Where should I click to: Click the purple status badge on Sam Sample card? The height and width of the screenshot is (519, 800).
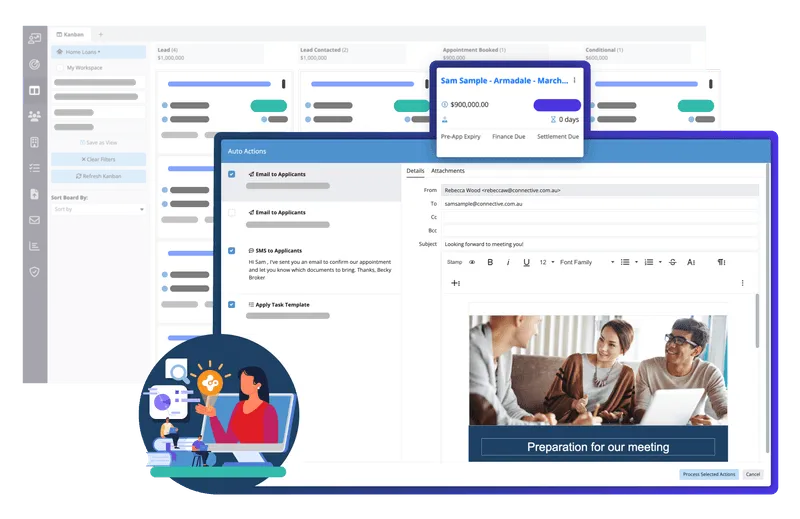coord(557,105)
